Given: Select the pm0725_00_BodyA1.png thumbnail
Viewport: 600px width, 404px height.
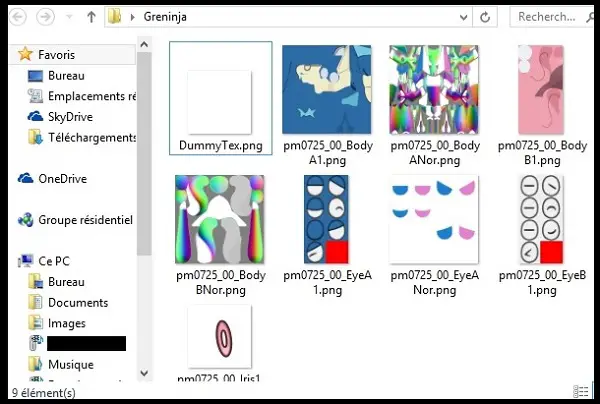Looking at the screenshot, I should [x=327, y=90].
